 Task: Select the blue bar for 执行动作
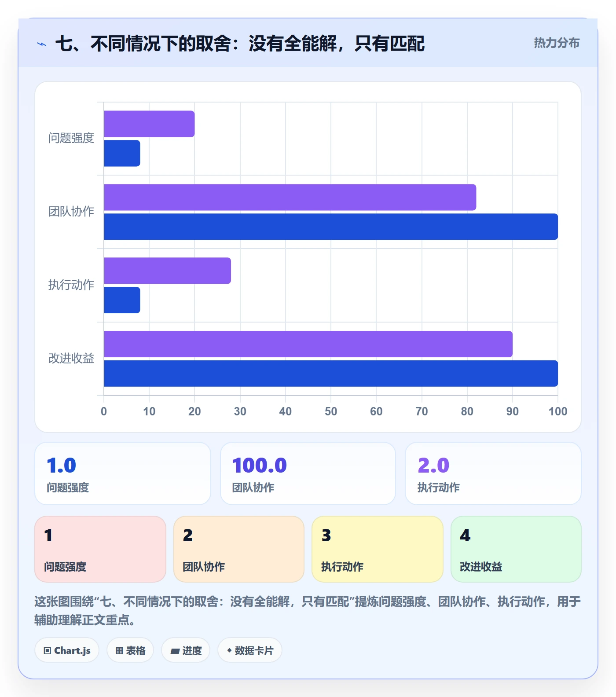(122, 300)
